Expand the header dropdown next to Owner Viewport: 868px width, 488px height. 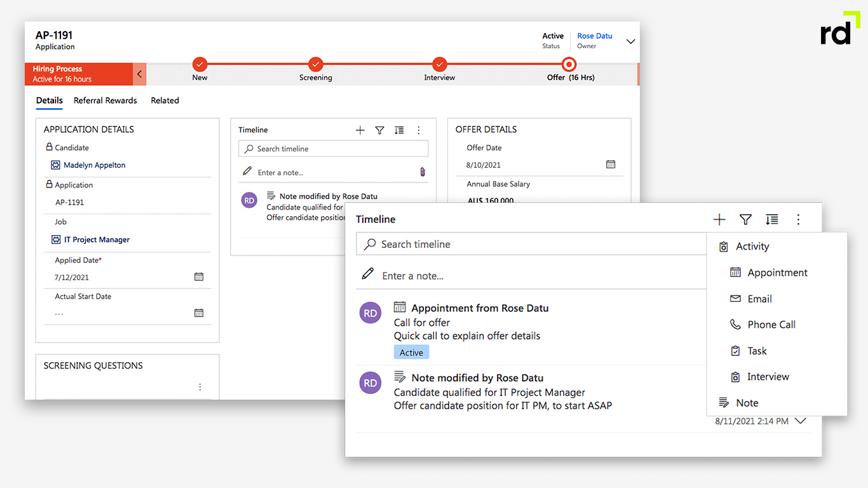click(630, 41)
